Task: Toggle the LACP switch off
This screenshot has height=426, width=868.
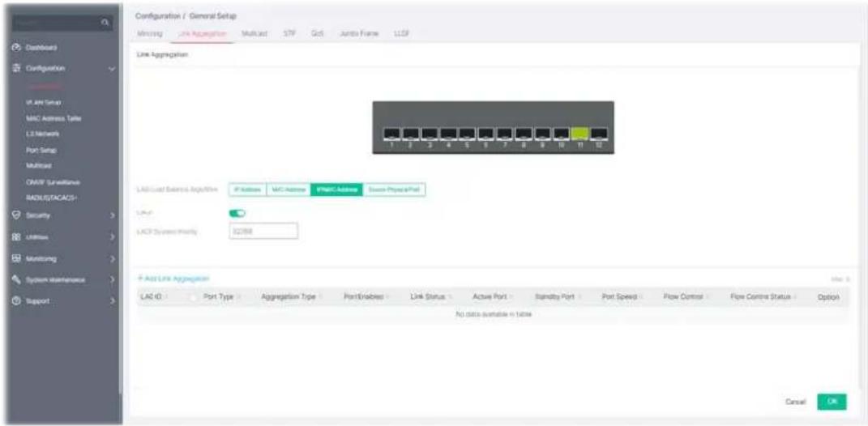Action: [237, 213]
